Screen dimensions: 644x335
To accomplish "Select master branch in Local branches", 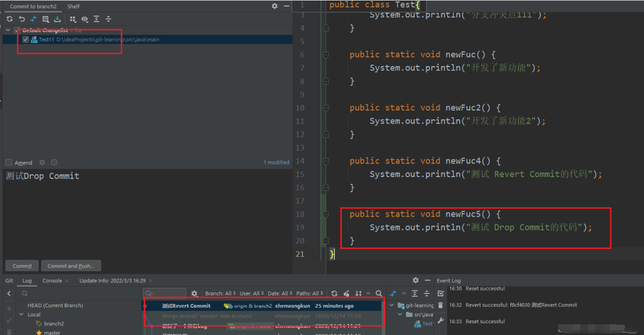I will [x=52, y=333].
